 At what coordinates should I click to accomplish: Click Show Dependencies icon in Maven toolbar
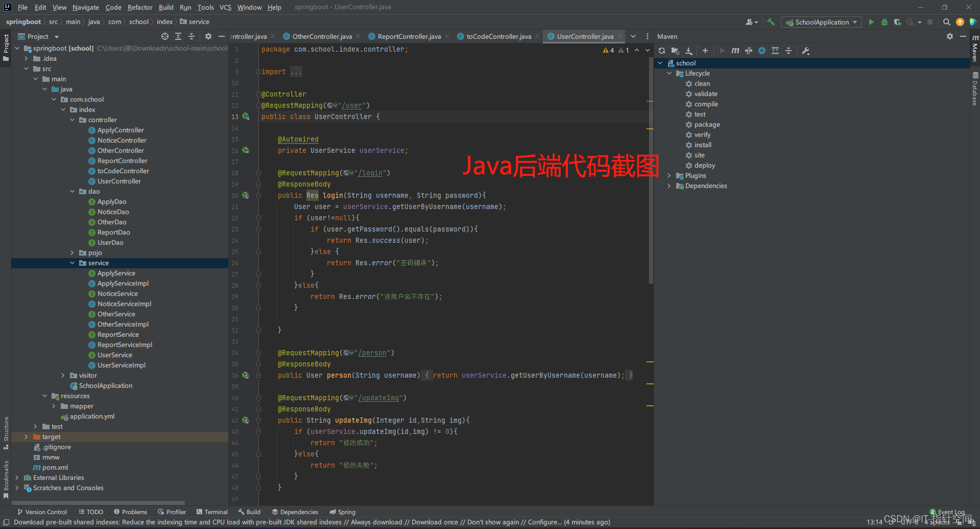pyautogui.click(x=775, y=51)
